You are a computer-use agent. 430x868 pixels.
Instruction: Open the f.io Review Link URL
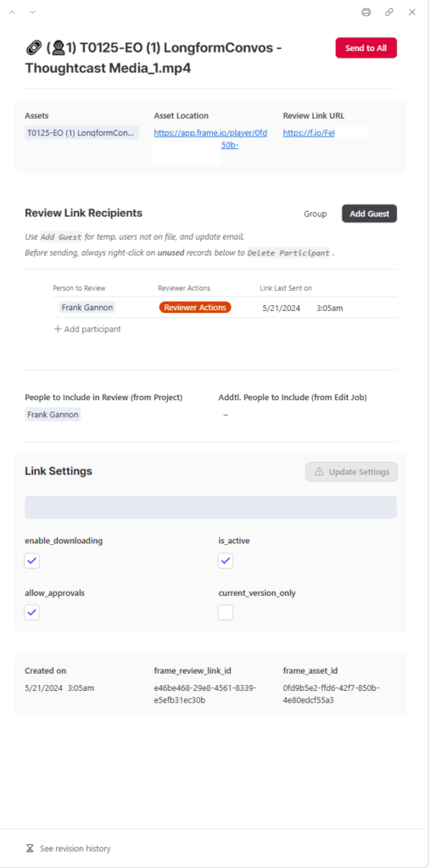click(309, 133)
